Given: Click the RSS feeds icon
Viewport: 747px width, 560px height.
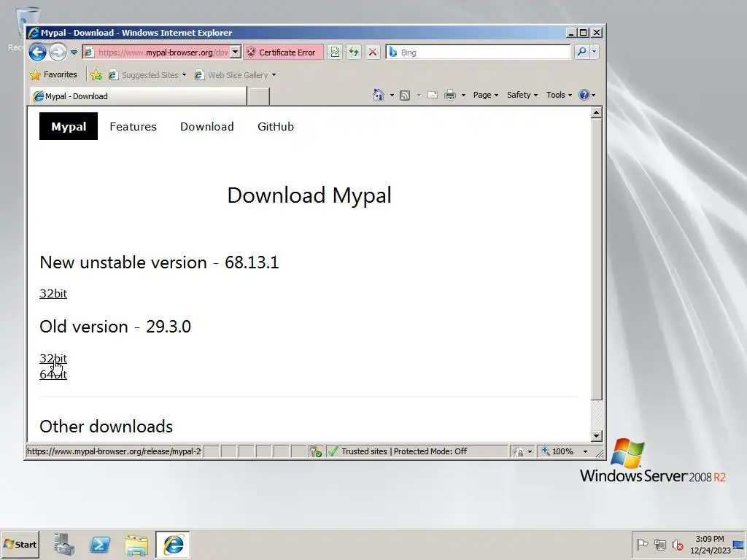Looking at the screenshot, I should (x=405, y=96).
